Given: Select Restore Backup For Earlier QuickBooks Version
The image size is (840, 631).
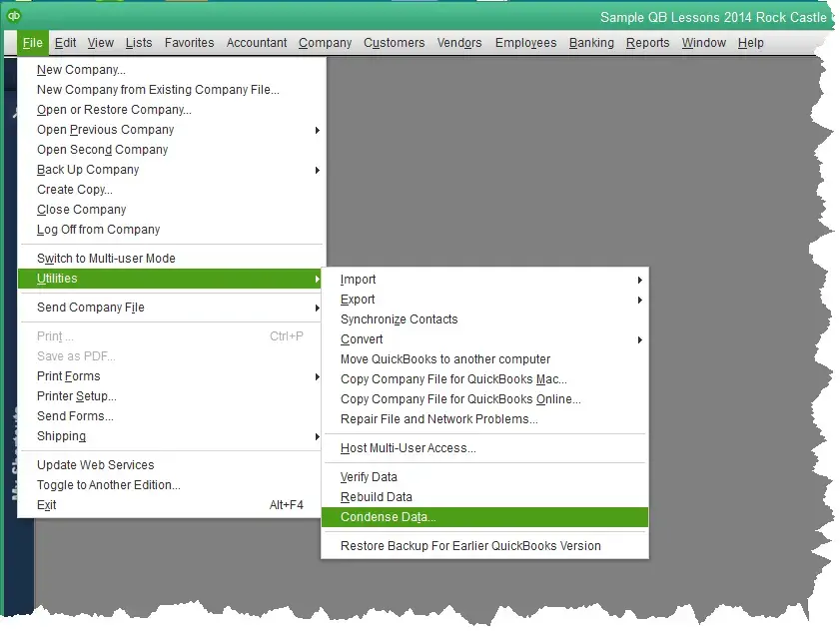Looking at the screenshot, I should pyautogui.click(x=470, y=546).
